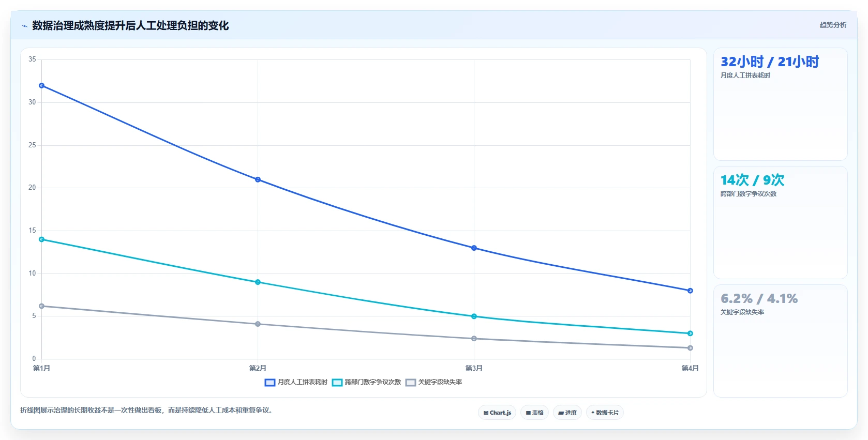Click the 进度 tag
The image size is (868, 440).
567,413
